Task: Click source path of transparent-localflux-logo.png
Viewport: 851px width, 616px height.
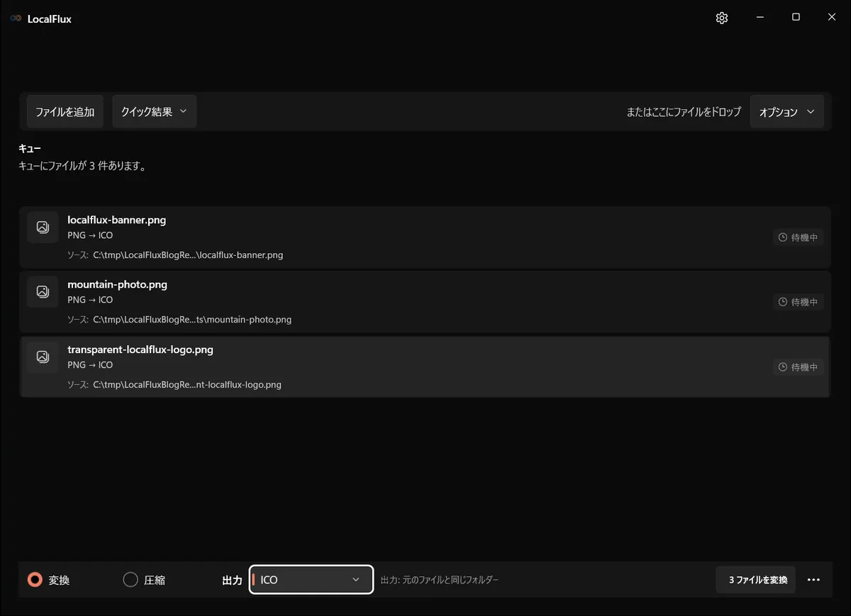Action: coord(187,385)
